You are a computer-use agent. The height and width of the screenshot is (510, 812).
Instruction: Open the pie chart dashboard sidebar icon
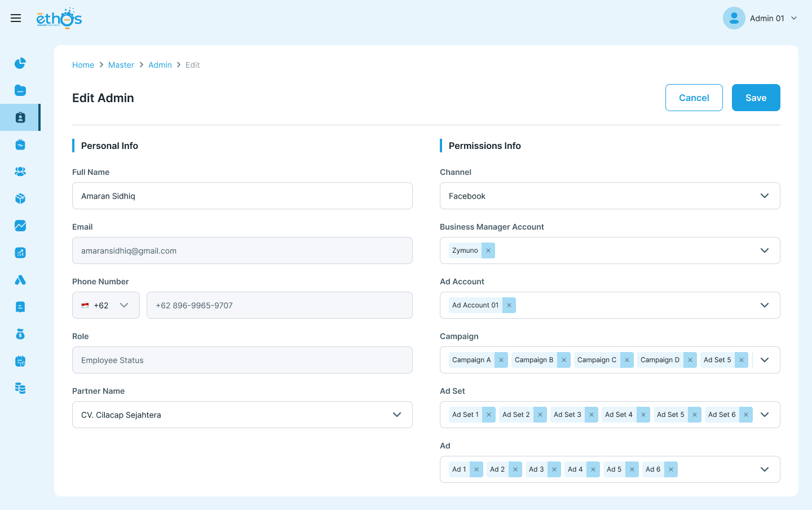[20, 63]
